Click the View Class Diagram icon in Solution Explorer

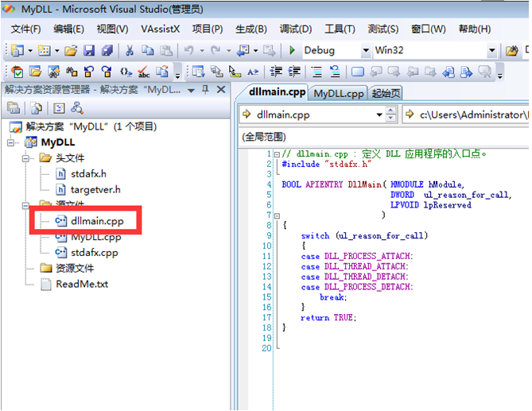tap(77, 108)
